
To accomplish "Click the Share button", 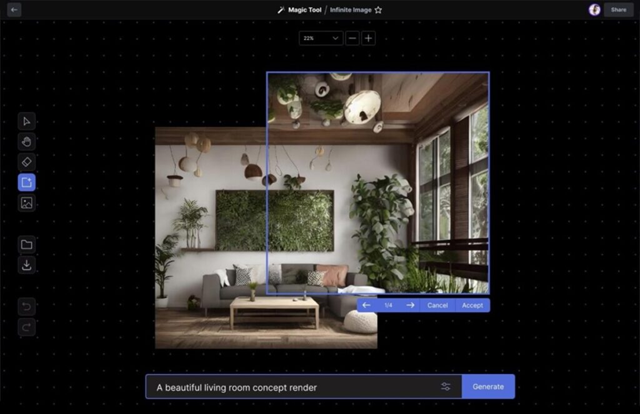I will (618, 10).
